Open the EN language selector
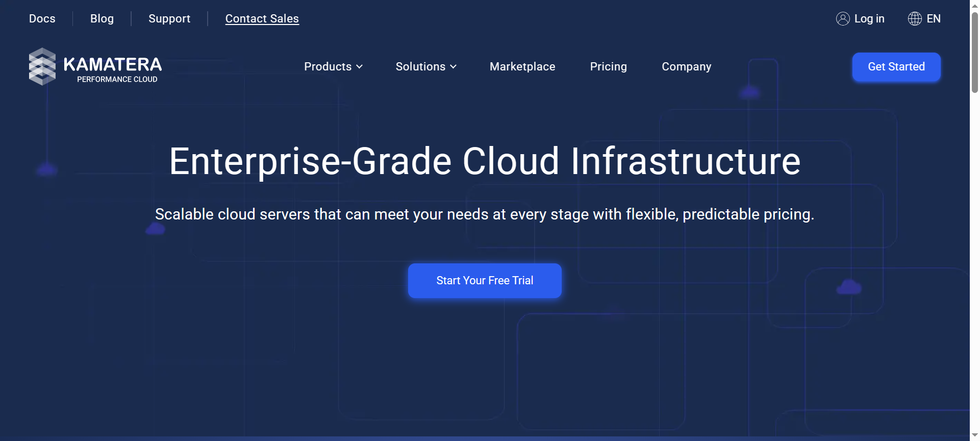 coord(934,19)
